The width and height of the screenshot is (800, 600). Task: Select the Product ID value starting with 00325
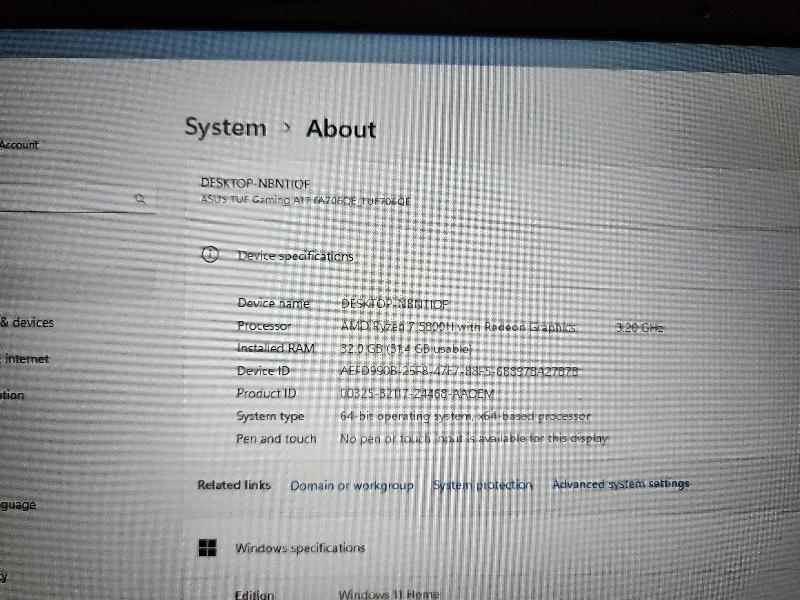[417, 394]
